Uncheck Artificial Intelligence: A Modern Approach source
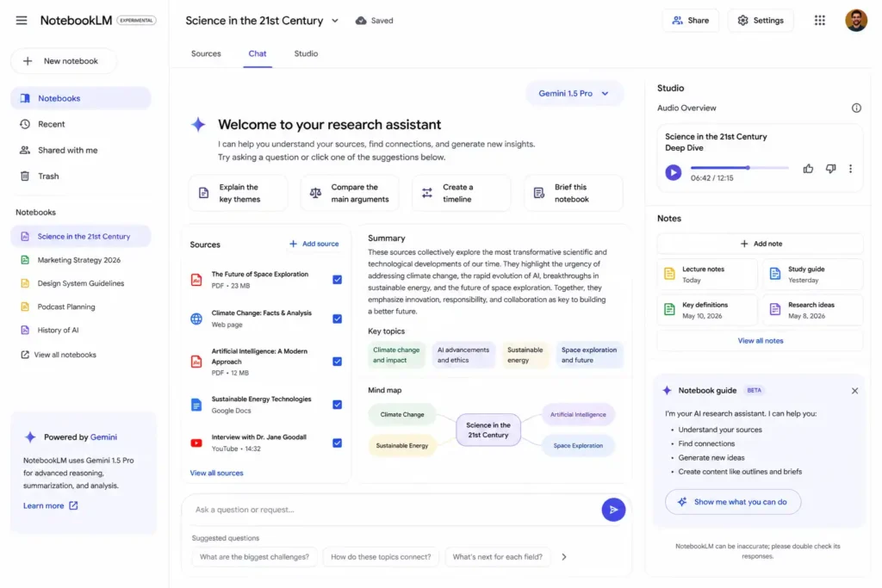The height and width of the screenshot is (588, 882). [337, 362]
